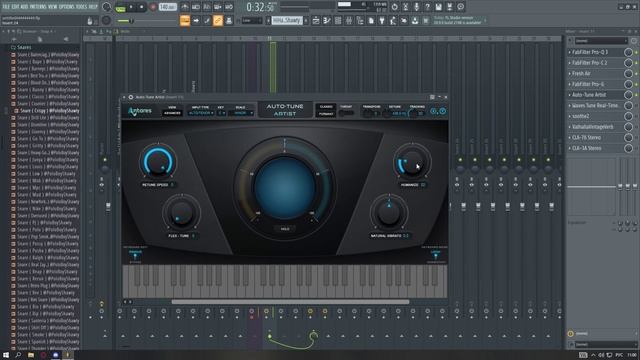Click the save icon in top toolbar
The width and height of the screenshot is (640, 360).
point(438,7)
